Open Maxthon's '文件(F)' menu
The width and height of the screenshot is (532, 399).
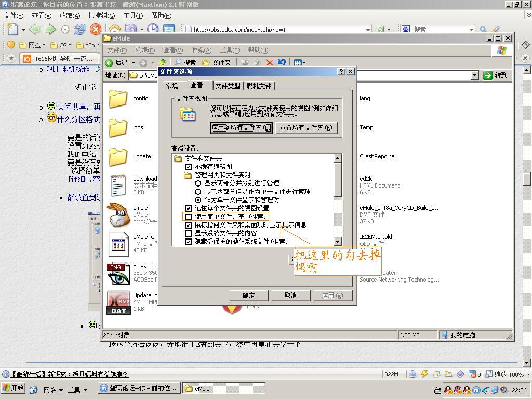(x=14, y=16)
